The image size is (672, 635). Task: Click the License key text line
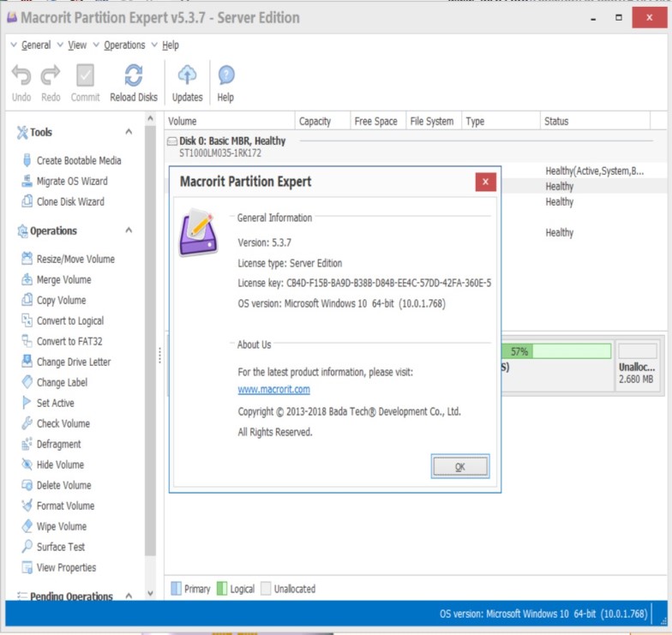(x=365, y=283)
